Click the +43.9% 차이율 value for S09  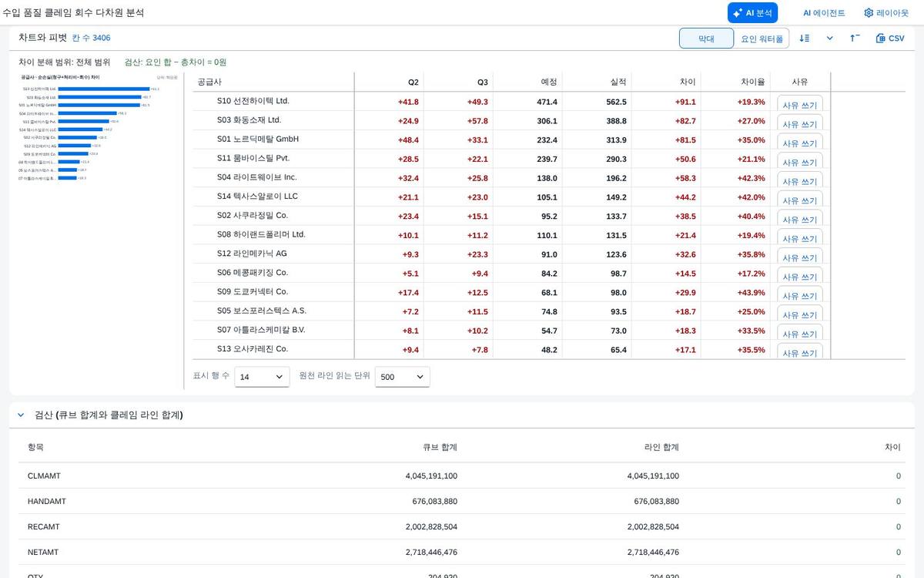coord(752,293)
